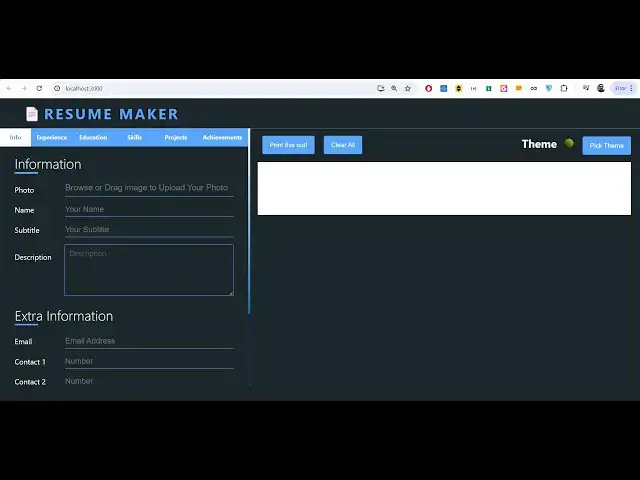Click the bracket-shaped extension icon
Image resolution: width=640 pixels, height=480 pixels.
(473, 88)
